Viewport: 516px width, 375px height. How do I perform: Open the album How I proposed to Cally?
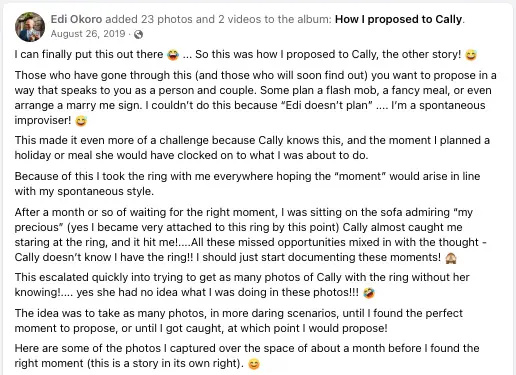point(398,19)
